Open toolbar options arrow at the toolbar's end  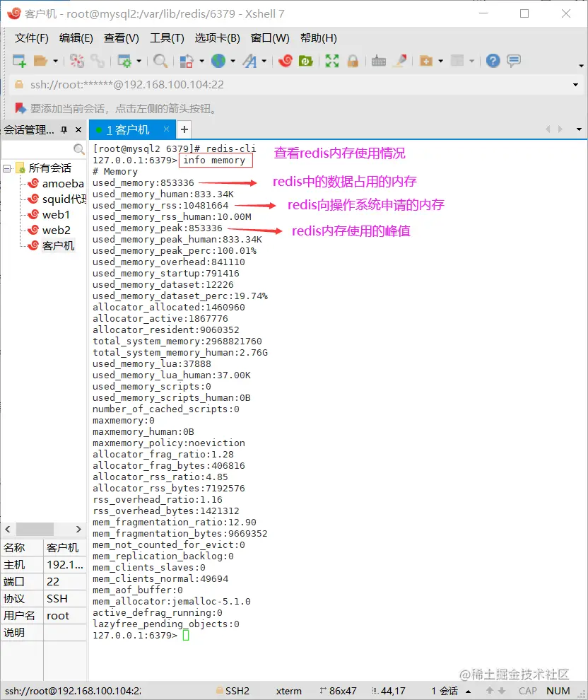(x=581, y=66)
